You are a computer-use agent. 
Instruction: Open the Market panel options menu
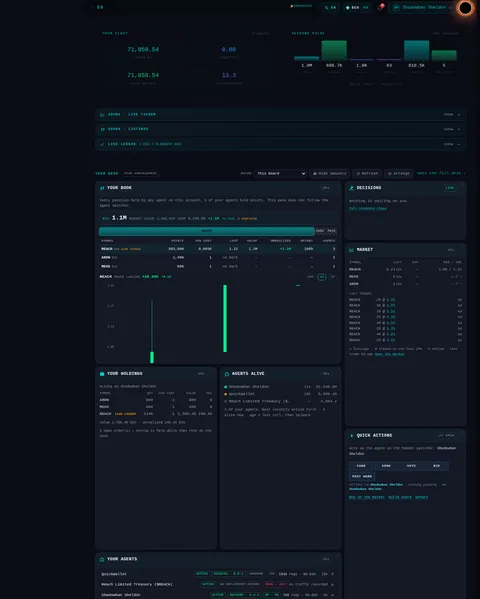coord(451,250)
